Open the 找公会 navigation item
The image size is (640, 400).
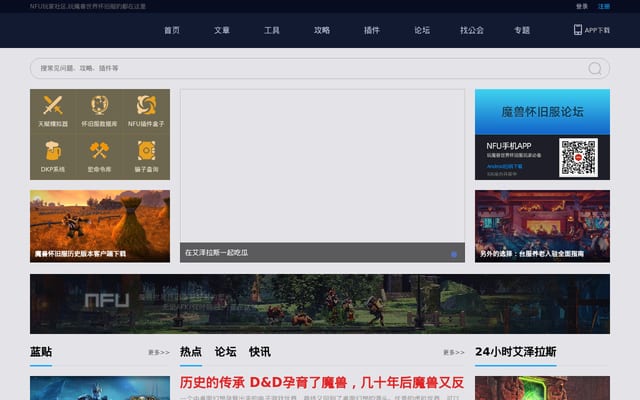(471, 30)
